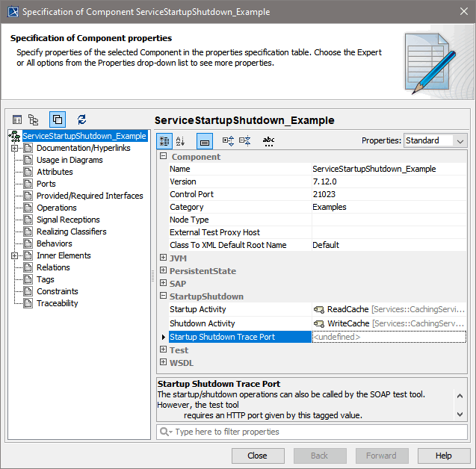Viewport: 476px width, 469px height.
Task: Click the refresh icon above the tree
Action: [x=81, y=119]
